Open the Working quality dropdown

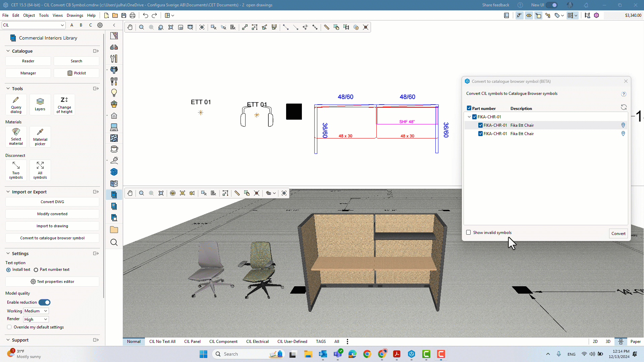tap(36, 311)
